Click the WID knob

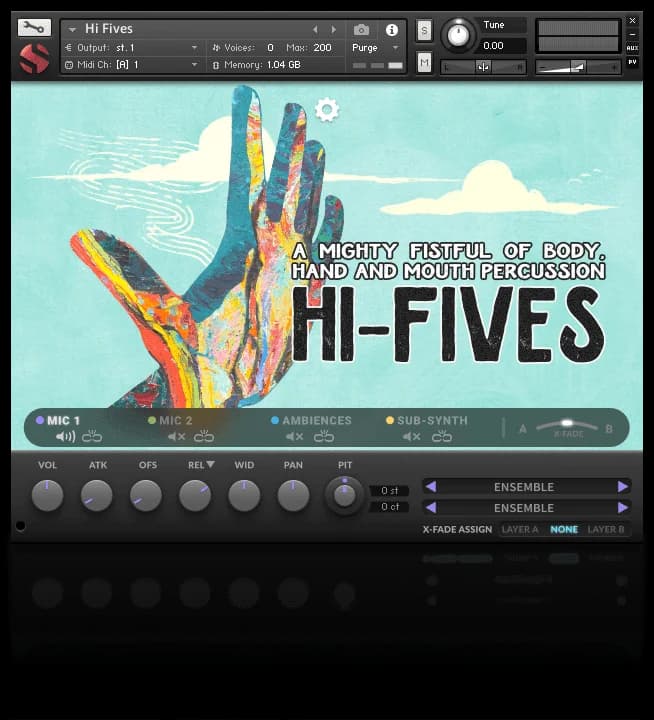coord(244,495)
